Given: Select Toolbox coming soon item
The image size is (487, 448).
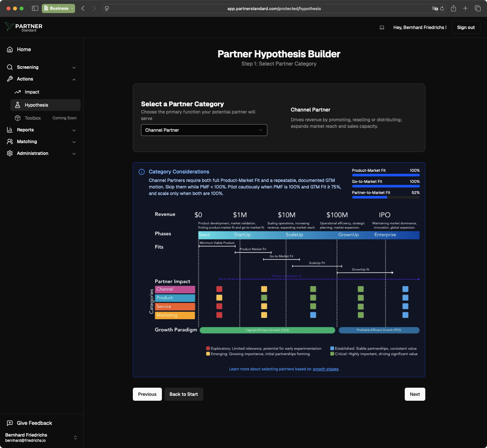Looking at the screenshot, I should (x=45, y=118).
